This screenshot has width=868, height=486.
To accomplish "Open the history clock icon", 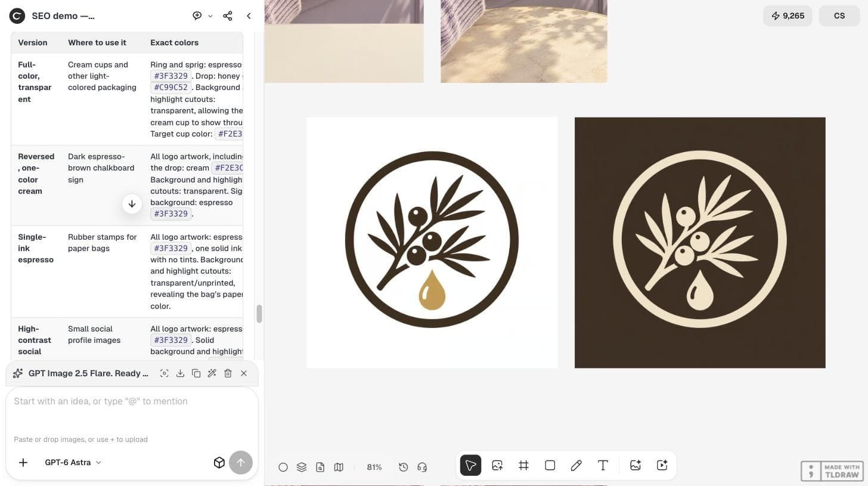I will [x=404, y=467].
